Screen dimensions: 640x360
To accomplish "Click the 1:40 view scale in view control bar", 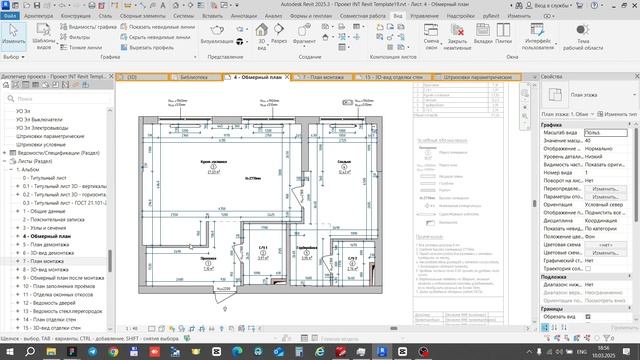I will point(132,328).
